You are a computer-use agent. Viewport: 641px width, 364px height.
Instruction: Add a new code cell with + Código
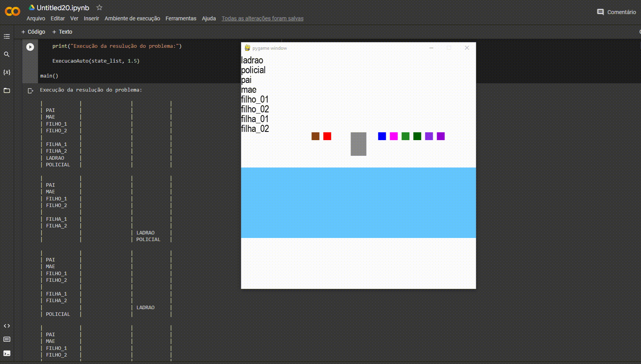pos(34,32)
